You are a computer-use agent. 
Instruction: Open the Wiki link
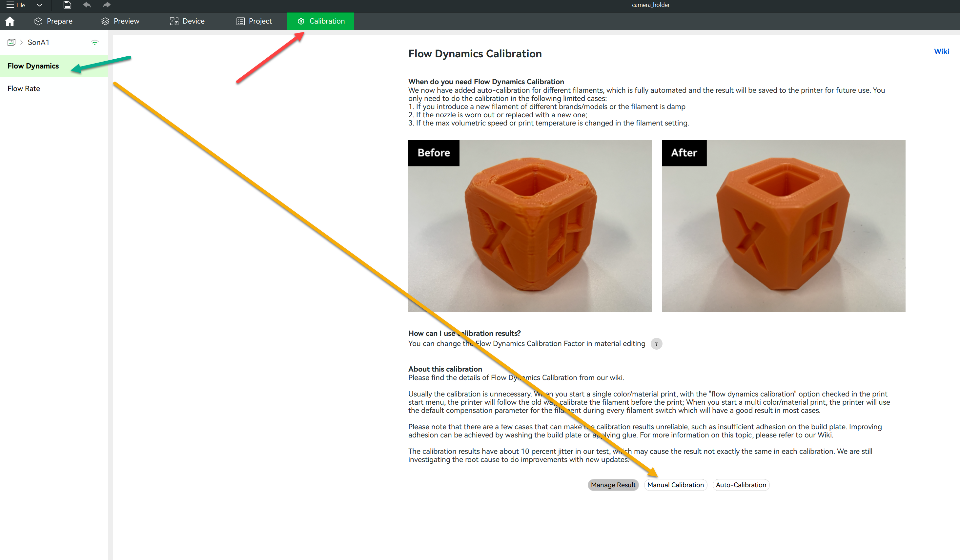(x=941, y=51)
